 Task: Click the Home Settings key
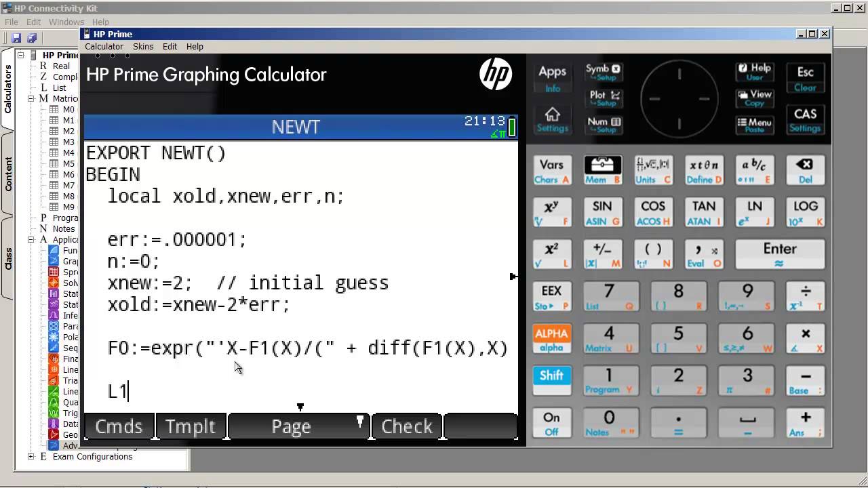click(552, 119)
